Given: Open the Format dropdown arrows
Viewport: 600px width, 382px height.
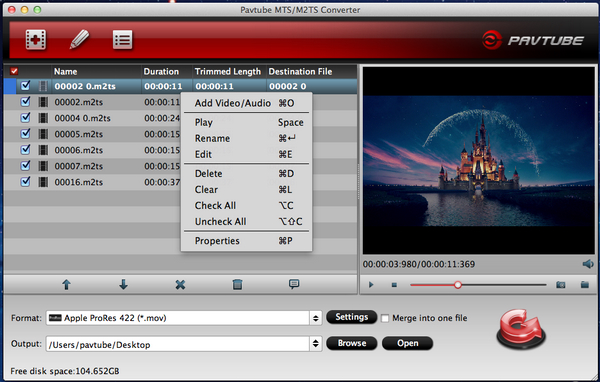Looking at the screenshot, I should coord(315,318).
